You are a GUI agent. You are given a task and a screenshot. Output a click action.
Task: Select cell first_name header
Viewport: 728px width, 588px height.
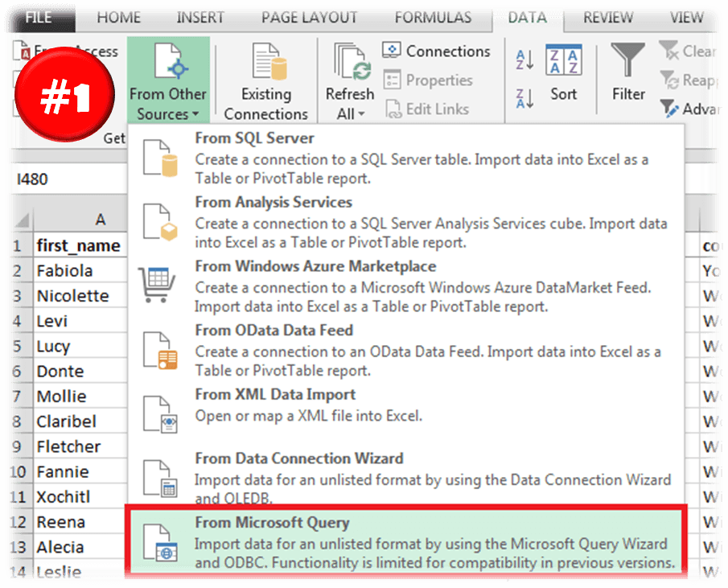[80, 245]
